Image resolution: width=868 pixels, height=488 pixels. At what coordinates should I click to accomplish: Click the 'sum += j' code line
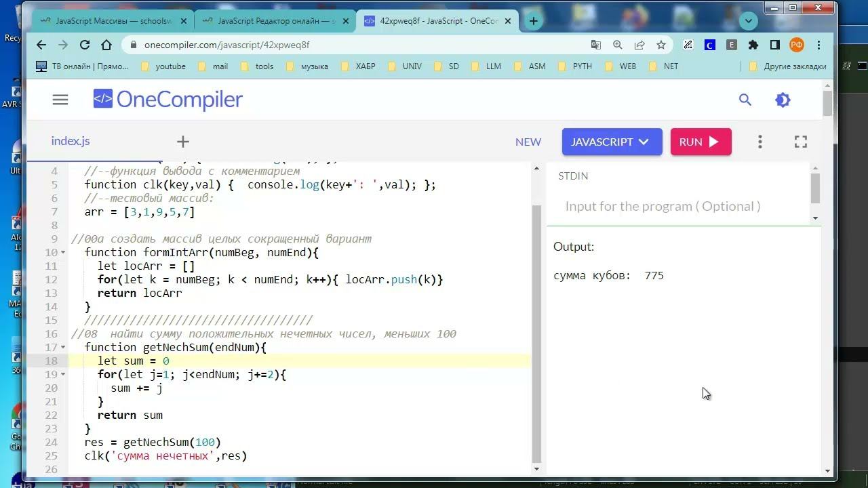[136, 388]
